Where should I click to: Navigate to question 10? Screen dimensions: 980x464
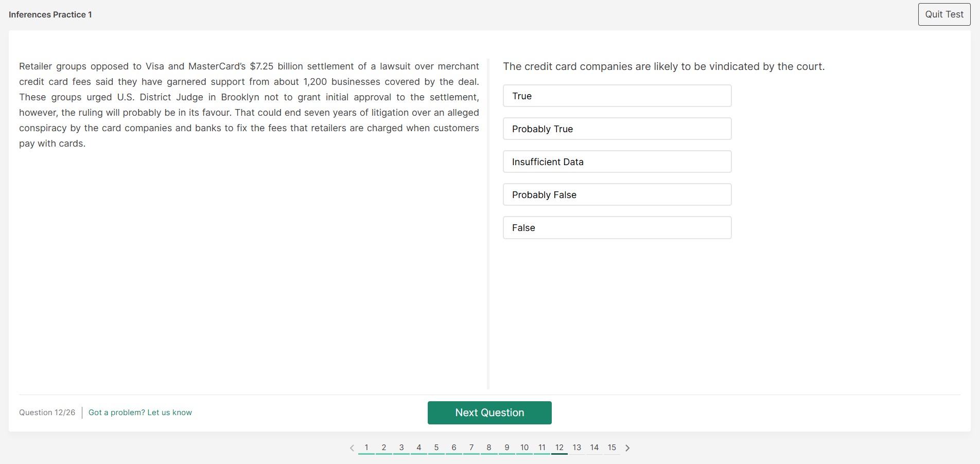tap(524, 448)
